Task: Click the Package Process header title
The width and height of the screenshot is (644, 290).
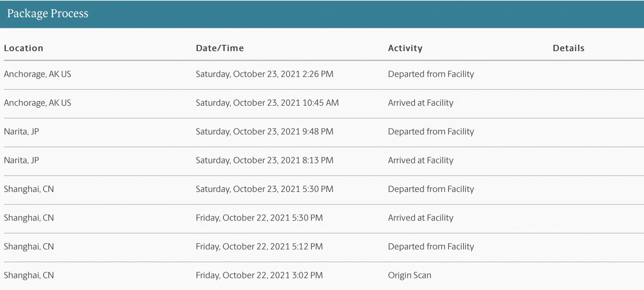Action: 48,14
